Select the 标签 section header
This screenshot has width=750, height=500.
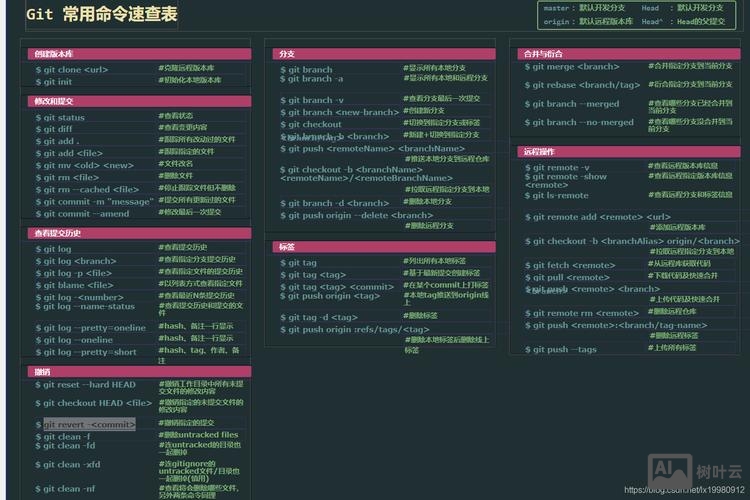pos(384,247)
